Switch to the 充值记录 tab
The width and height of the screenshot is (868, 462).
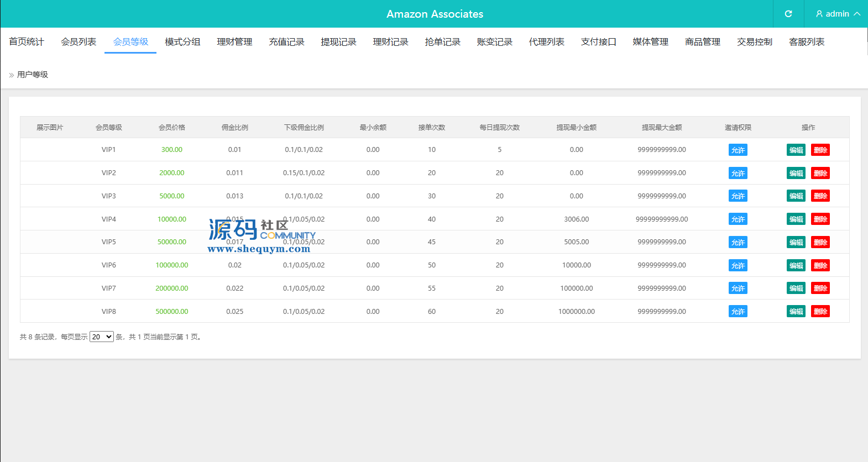click(286, 42)
